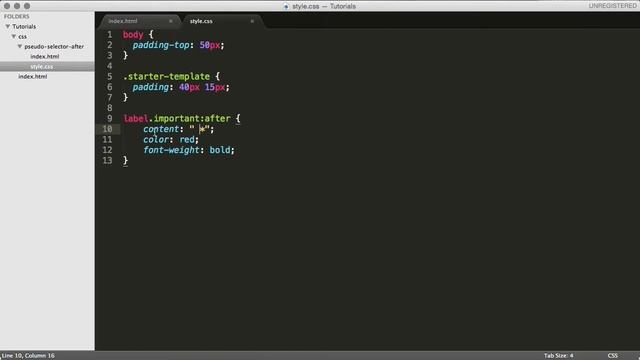Collapse the pseudo-selector-after folder triangle

(20, 47)
